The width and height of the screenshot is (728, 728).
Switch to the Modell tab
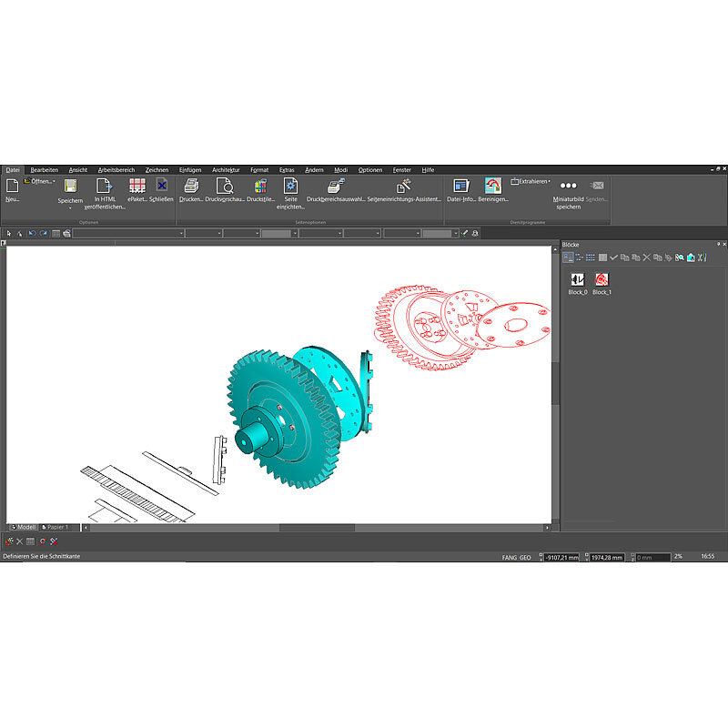[24, 528]
